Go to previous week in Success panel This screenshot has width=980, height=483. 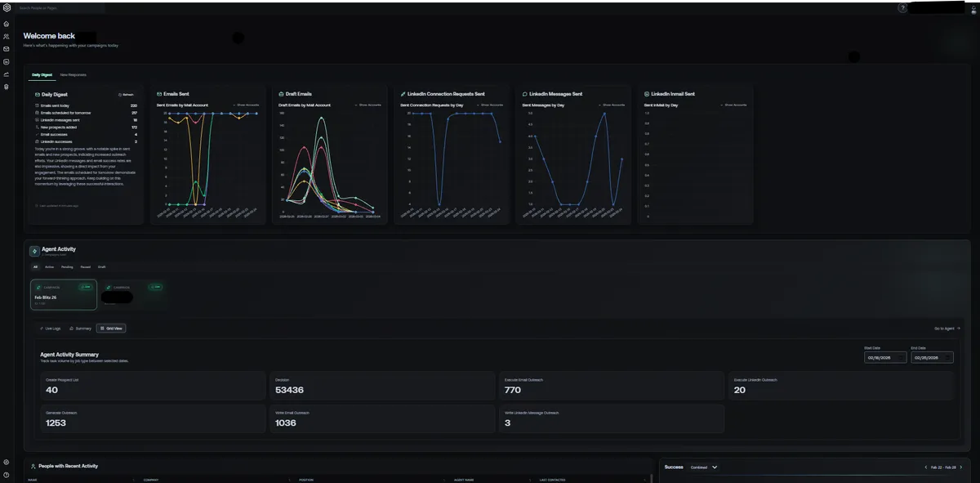(925, 467)
